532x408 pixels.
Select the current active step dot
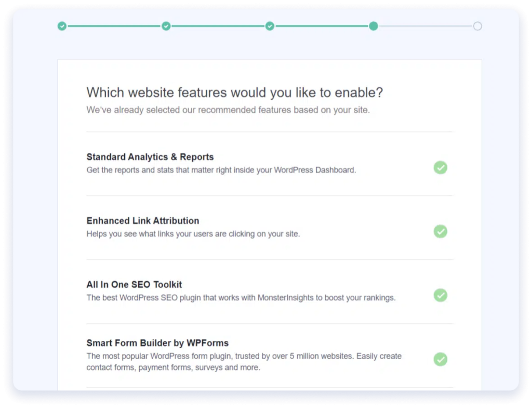coord(373,25)
